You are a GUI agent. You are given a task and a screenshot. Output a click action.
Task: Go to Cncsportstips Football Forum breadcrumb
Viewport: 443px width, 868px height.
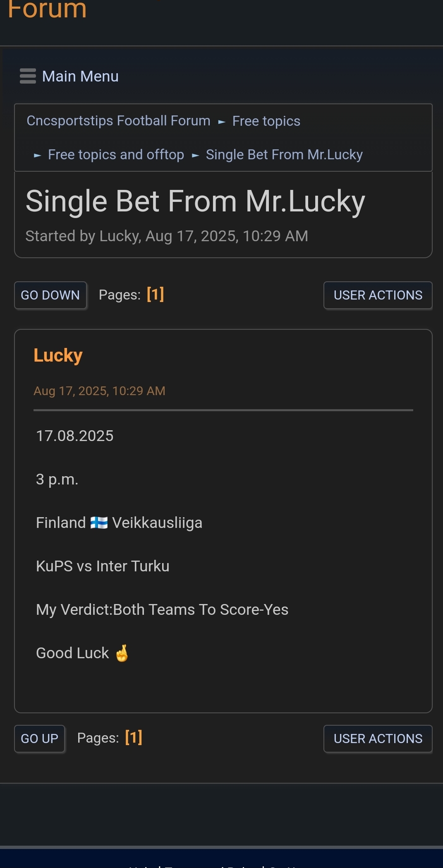click(118, 121)
